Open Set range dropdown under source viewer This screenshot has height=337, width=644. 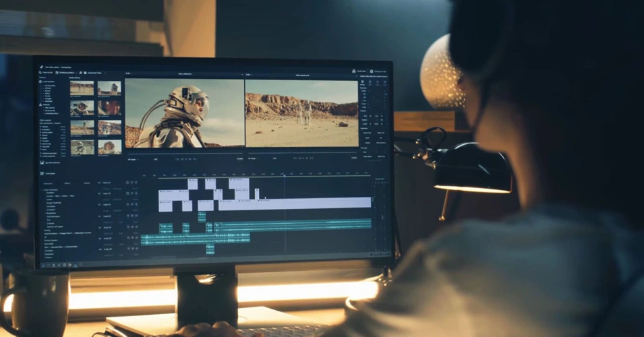pos(134,159)
